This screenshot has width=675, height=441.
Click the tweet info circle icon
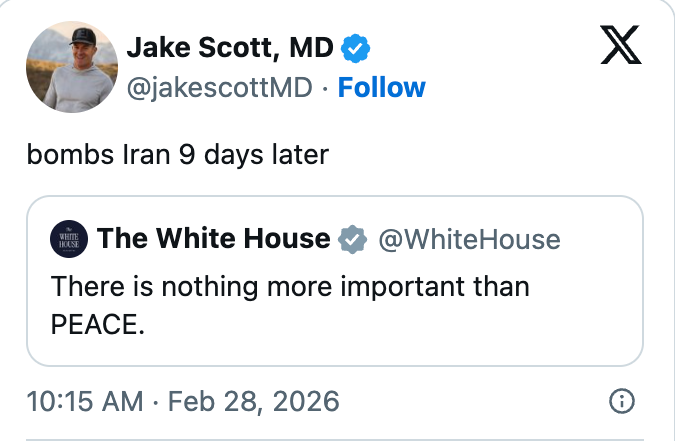pyautogui.click(x=621, y=402)
